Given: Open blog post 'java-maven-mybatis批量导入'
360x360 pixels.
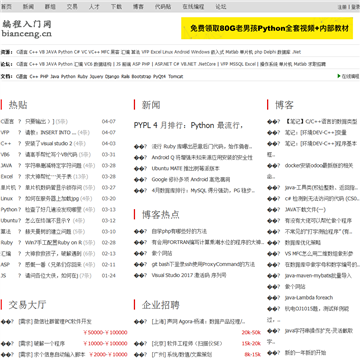Looking at the screenshot, I should click(318, 276).
